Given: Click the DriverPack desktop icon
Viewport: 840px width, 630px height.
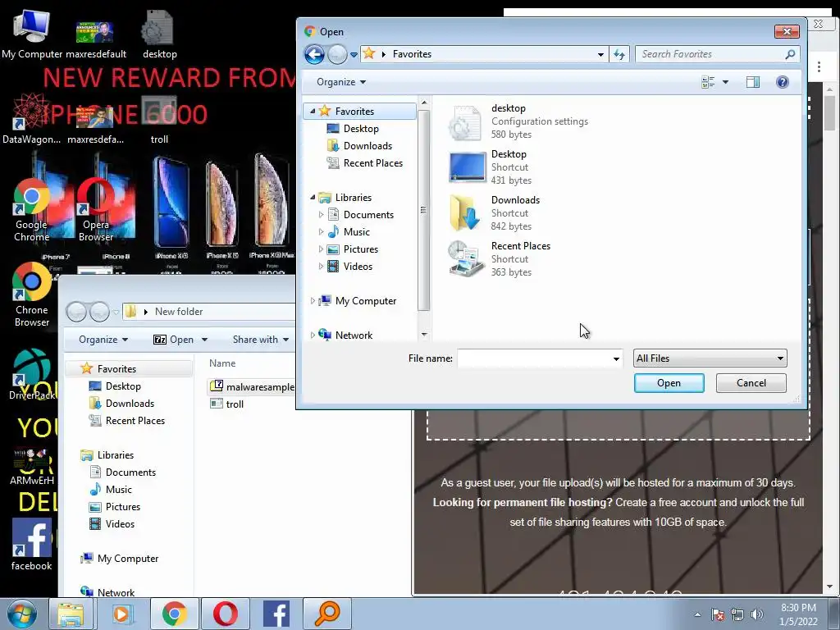Looking at the screenshot, I should click(32, 375).
